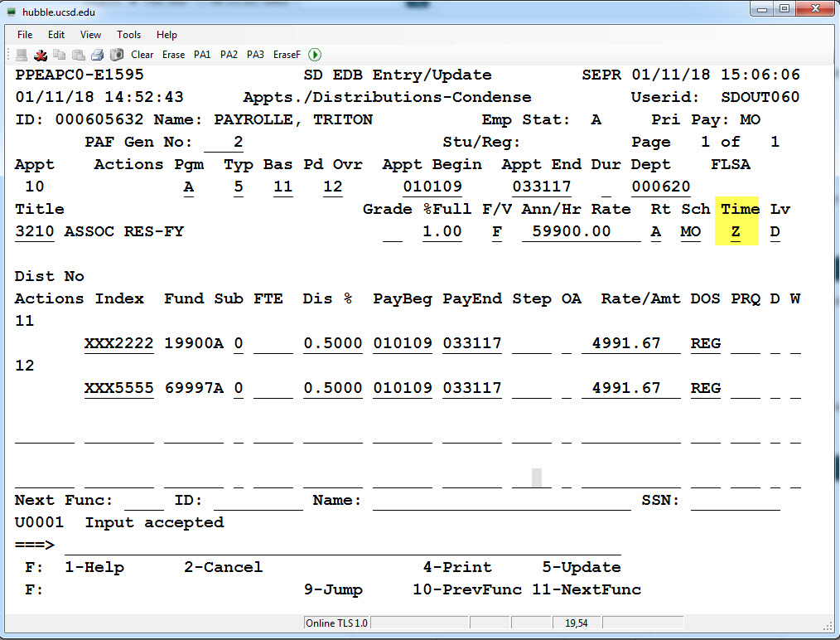
Task: Click the camera screen capture icon
Action: tap(116, 55)
